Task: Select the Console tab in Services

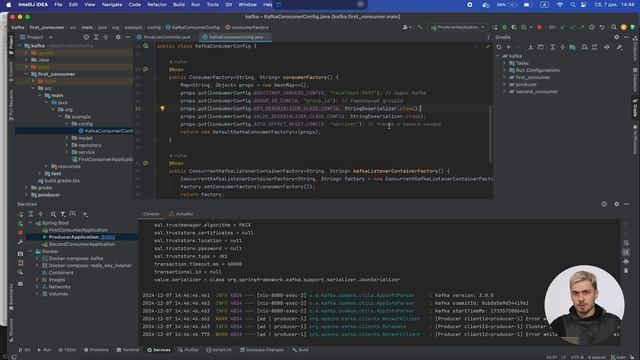Action: click(x=151, y=214)
